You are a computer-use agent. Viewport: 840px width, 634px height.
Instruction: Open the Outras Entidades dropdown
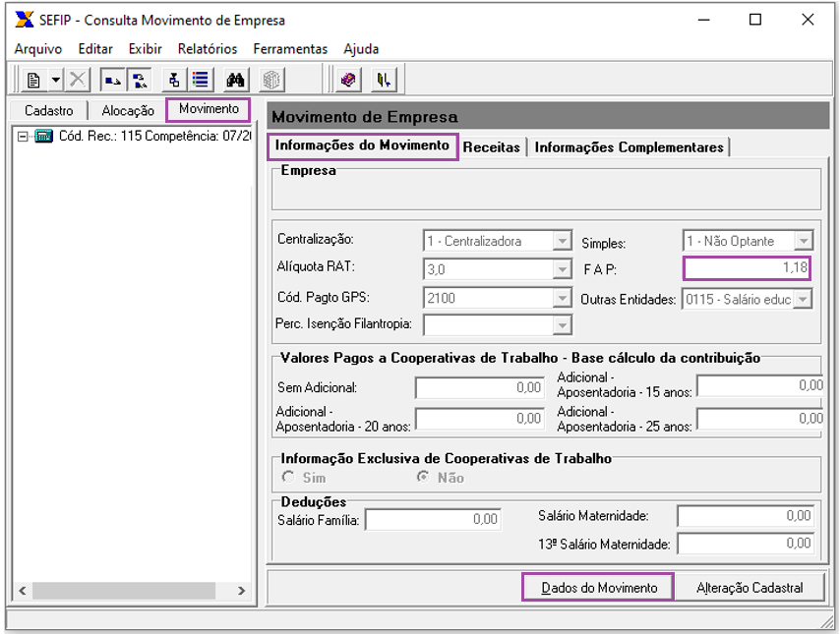803,299
